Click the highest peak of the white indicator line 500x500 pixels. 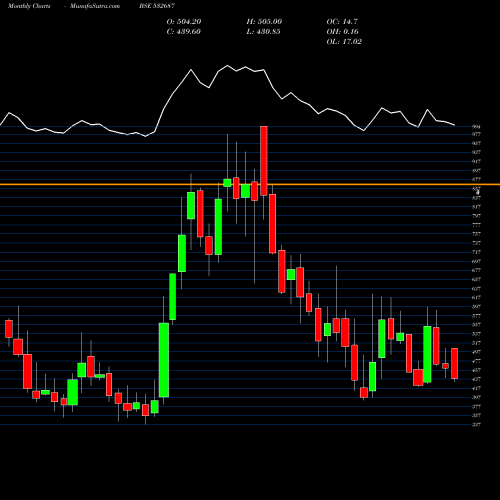pos(228,66)
